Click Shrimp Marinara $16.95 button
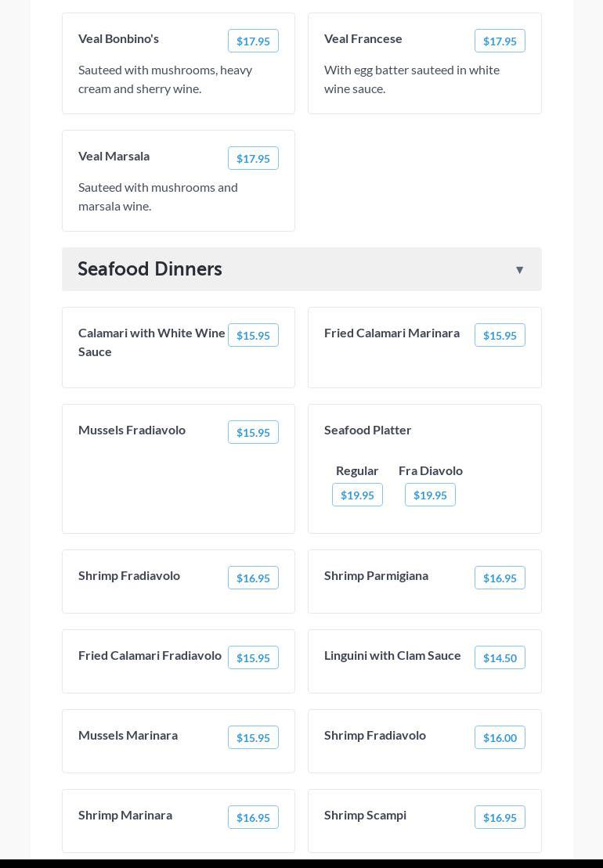This screenshot has width=603, height=868. [253, 818]
